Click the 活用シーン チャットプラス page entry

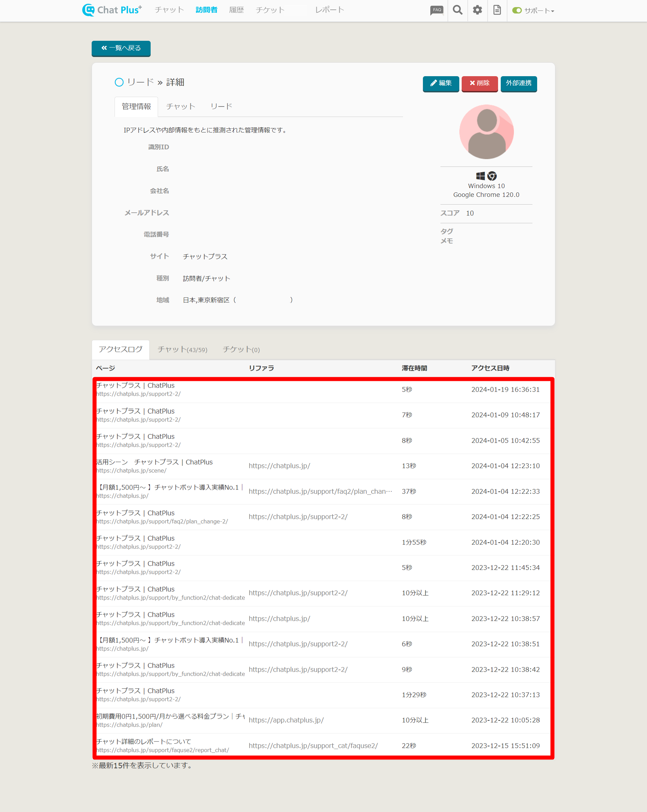point(154,462)
